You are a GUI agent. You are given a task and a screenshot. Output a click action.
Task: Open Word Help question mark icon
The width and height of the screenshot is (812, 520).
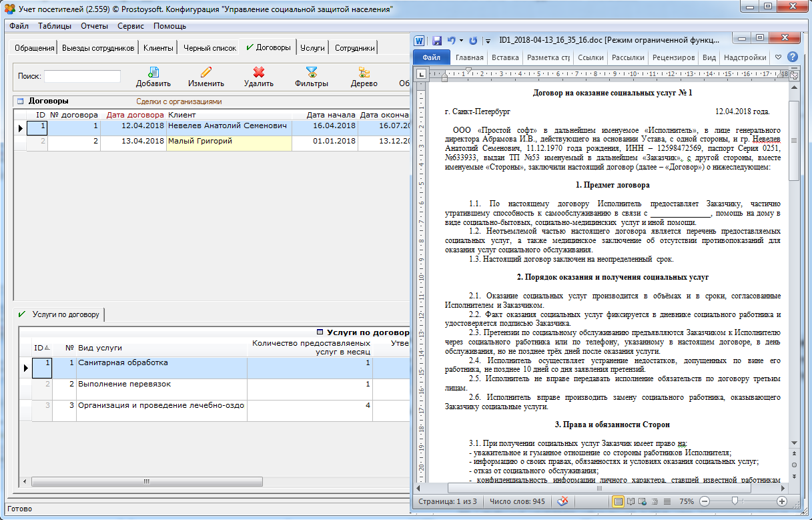pos(793,57)
